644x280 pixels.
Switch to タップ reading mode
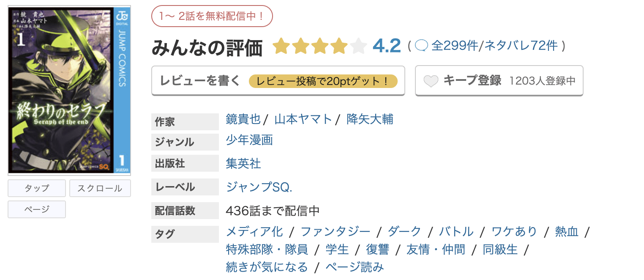point(36,188)
